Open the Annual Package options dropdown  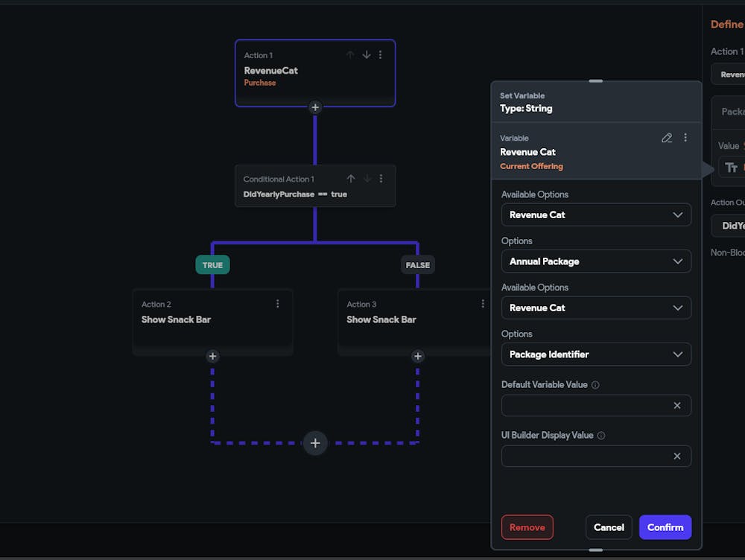pyautogui.click(x=596, y=261)
